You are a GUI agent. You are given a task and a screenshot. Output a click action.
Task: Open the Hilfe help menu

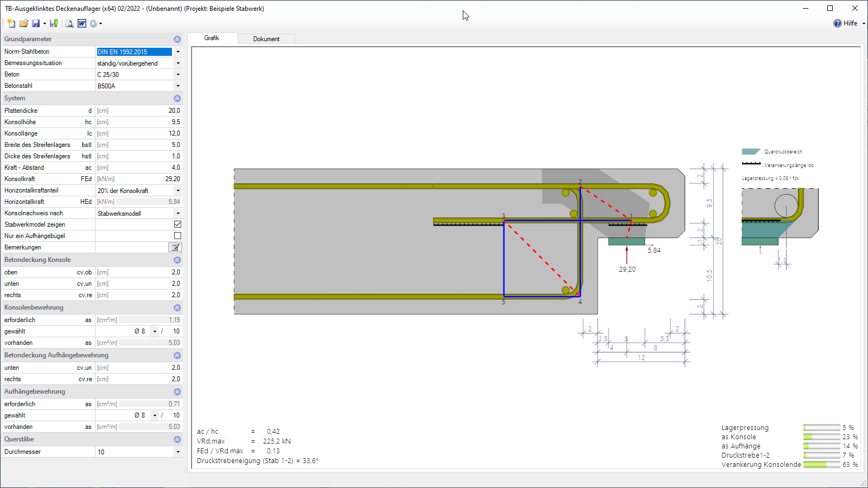pos(850,23)
